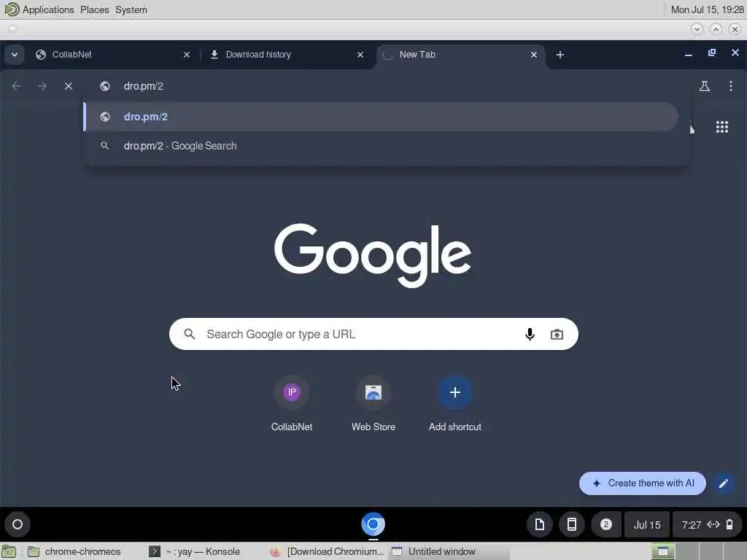Open the Jul 15 calendar button

(647, 525)
